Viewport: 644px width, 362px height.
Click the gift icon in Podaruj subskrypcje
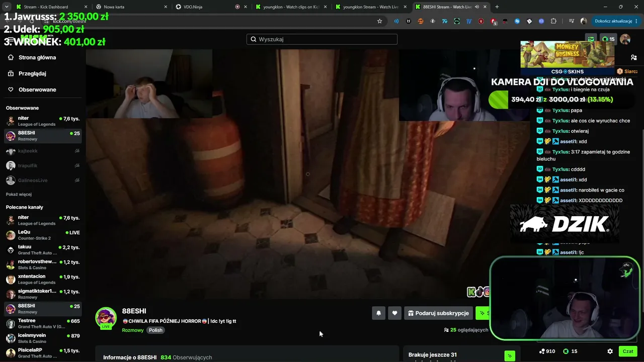pyautogui.click(x=411, y=313)
